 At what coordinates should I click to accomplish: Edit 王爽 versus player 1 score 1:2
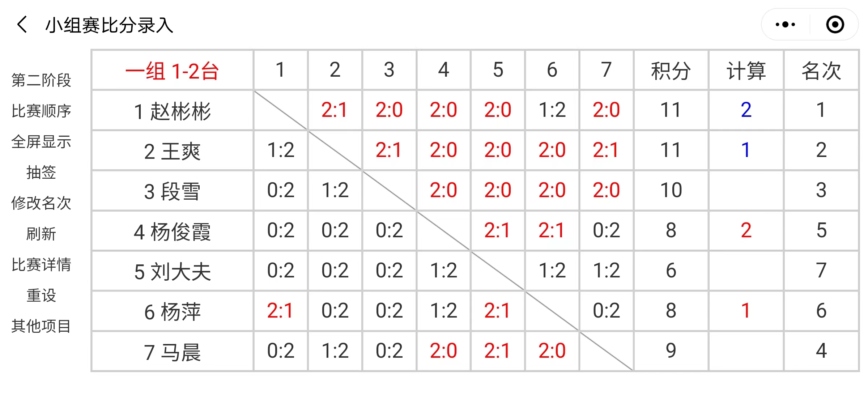click(x=281, y=150)
